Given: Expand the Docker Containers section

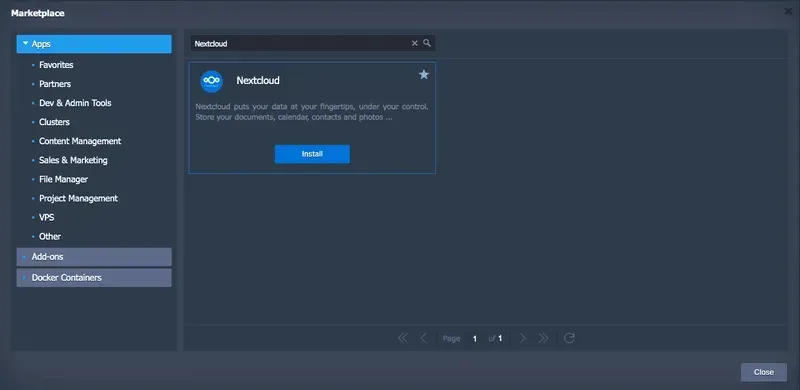Looking at the screenshot, I should point(94,278).
